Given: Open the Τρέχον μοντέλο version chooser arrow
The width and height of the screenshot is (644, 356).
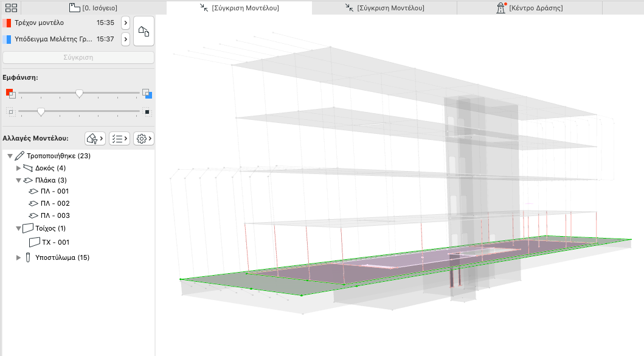Looking at the screenshot, I should (126, 23).
